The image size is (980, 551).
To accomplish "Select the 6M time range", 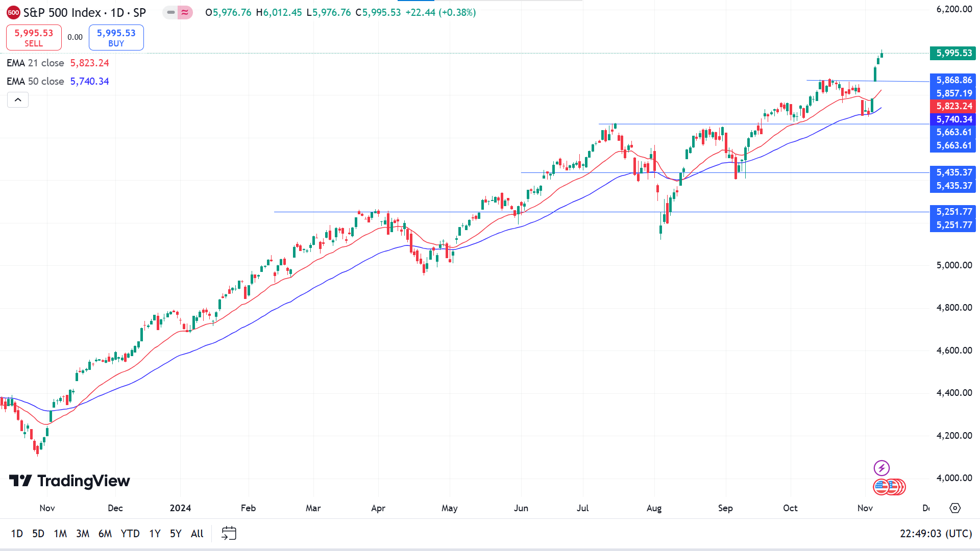I will (105, 534).
